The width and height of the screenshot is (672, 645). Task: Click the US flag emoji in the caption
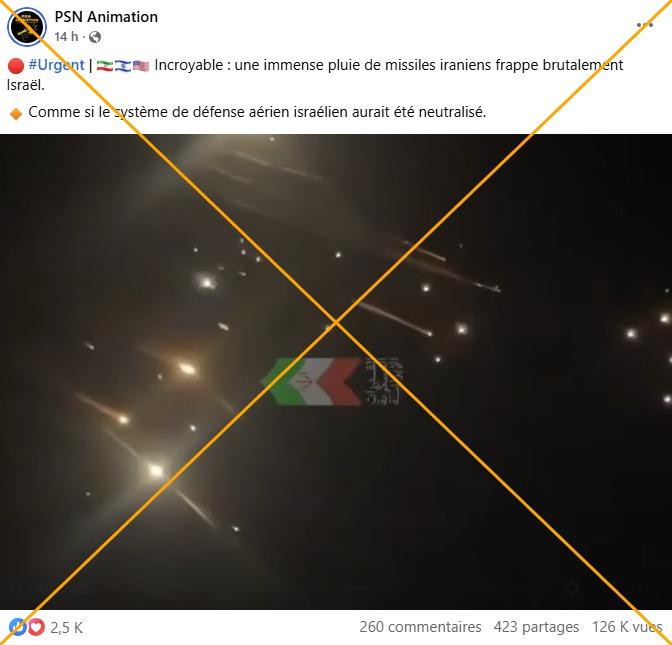(141, 66)
